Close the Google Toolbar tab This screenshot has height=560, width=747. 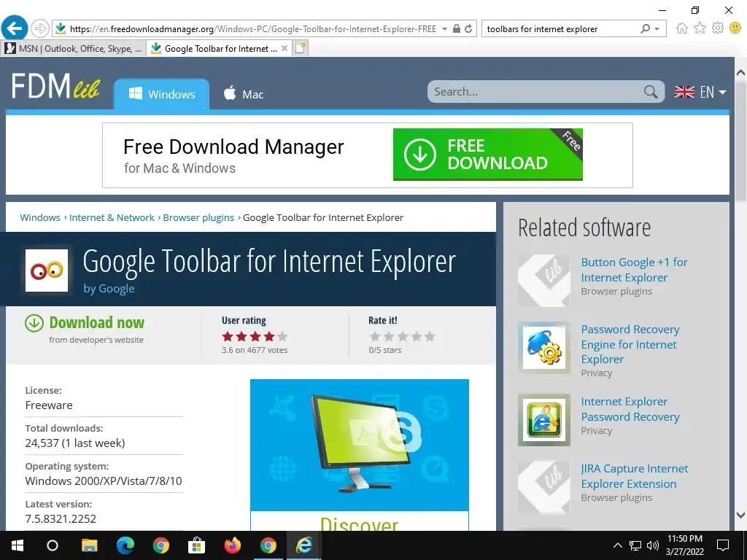pos(285,48)
